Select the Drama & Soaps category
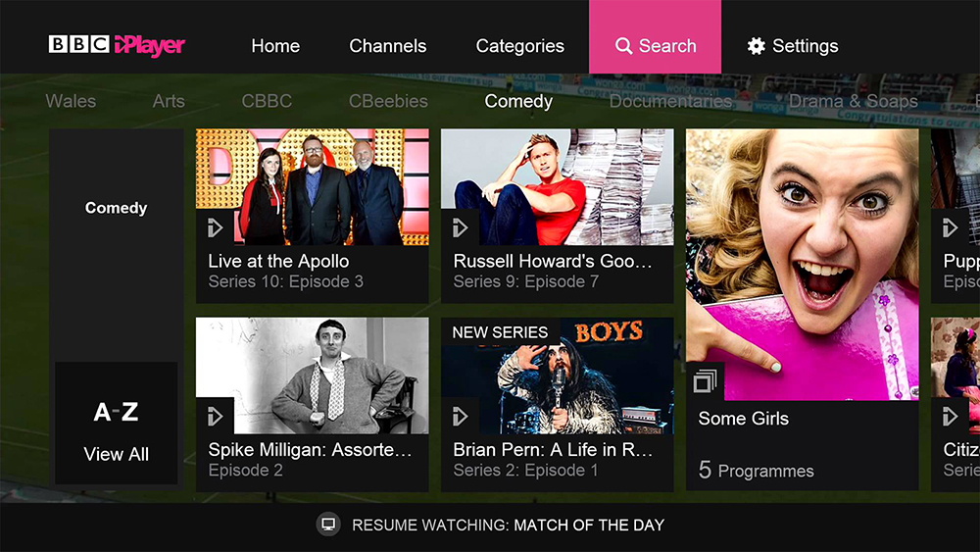This screenshot has height=552, width=980. 854,101
